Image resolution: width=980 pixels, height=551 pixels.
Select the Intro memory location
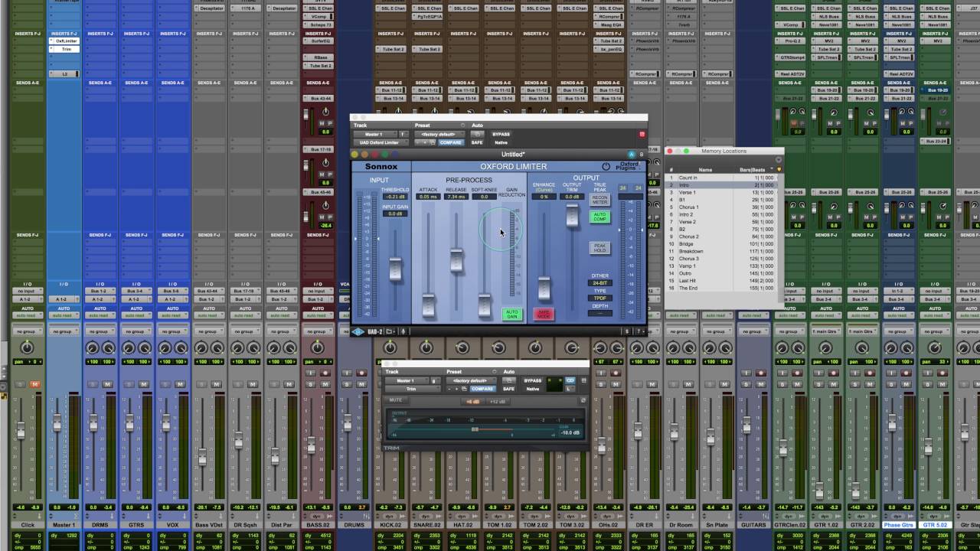tap(723, 185)
